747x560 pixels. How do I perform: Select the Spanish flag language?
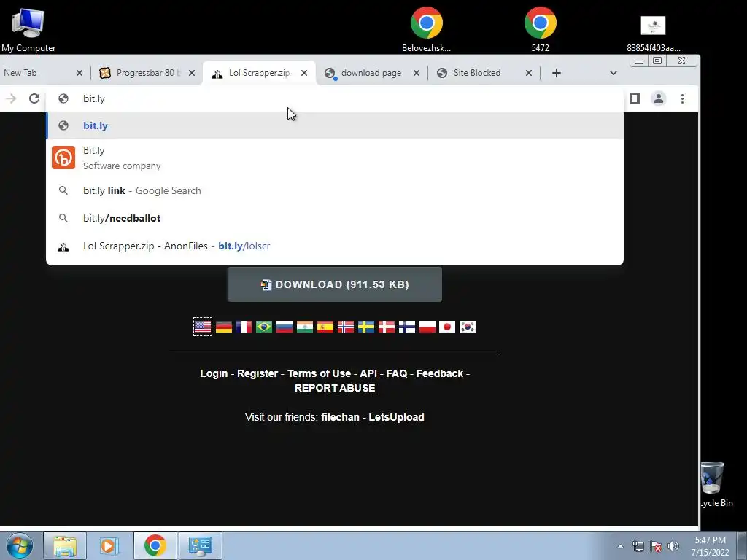[325, 327]
